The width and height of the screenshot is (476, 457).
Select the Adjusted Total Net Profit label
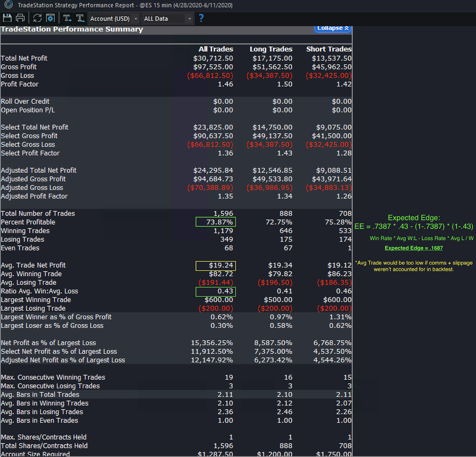tap(39, 170)
